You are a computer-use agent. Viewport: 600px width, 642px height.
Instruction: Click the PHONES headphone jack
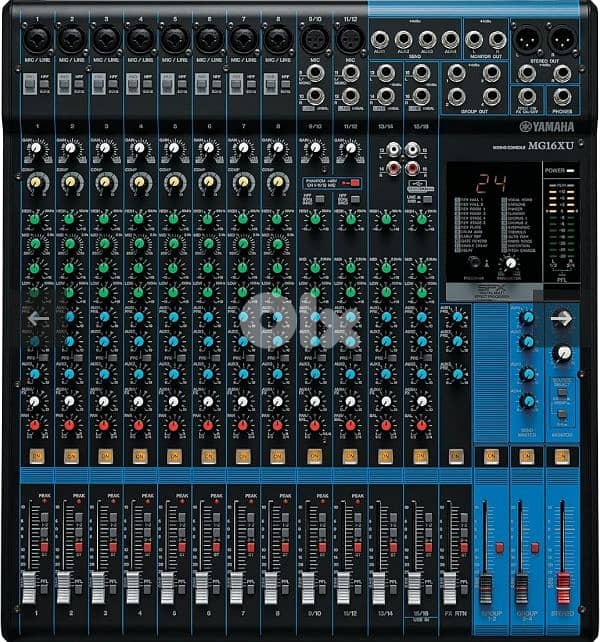tap(561, 97)
